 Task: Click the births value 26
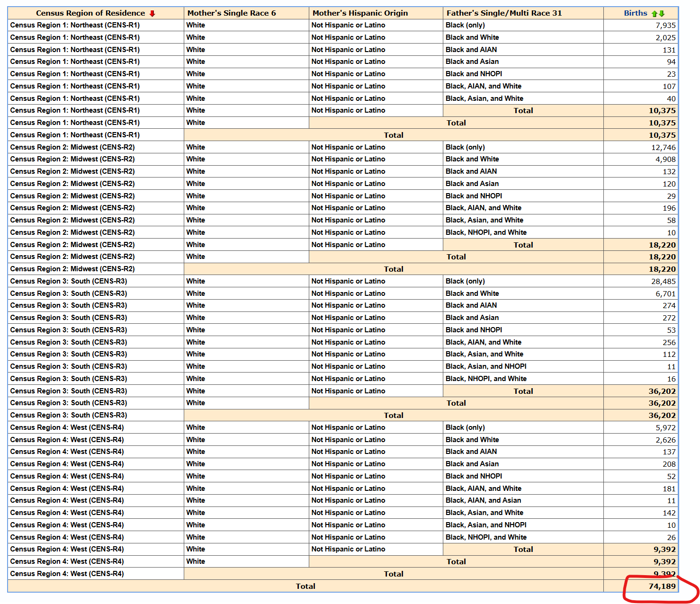point(672,538)
